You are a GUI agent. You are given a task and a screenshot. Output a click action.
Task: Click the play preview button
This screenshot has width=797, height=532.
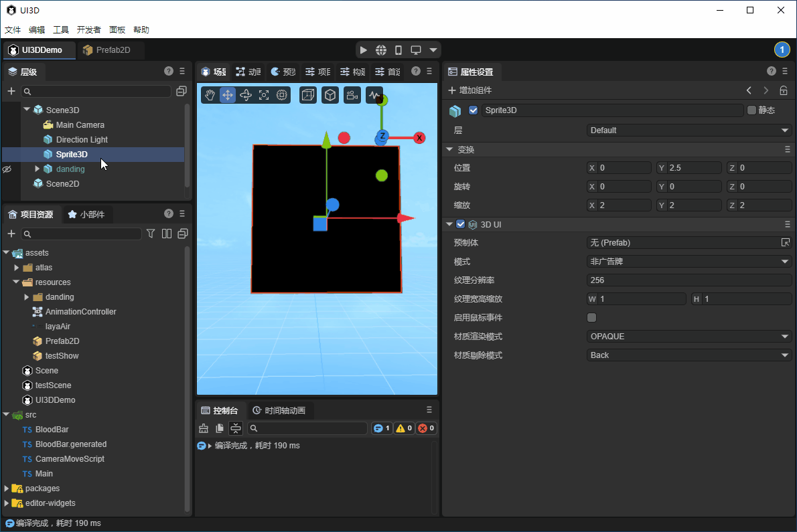click(x=363, y=50)
